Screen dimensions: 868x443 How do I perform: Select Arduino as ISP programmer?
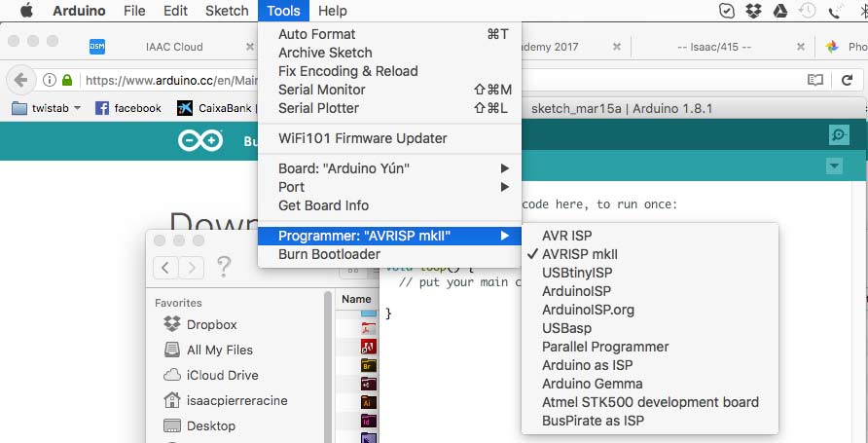pyautogui.click(x=650, y=365)
